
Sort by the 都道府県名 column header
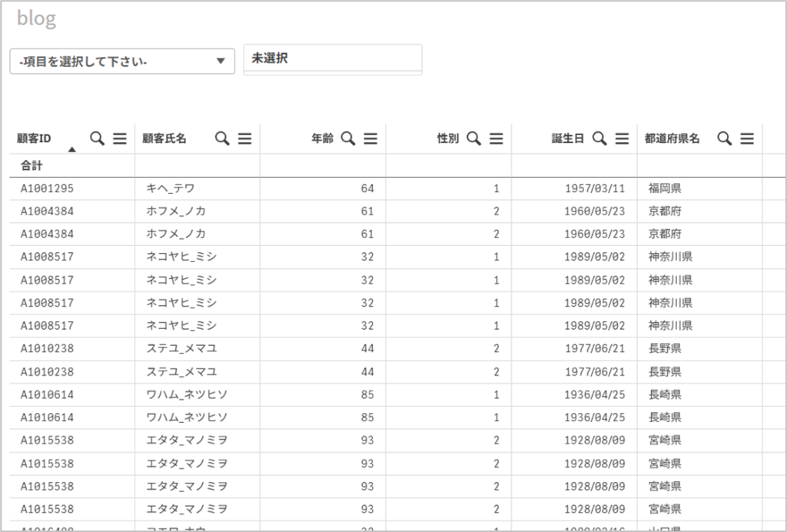point(672,139)
